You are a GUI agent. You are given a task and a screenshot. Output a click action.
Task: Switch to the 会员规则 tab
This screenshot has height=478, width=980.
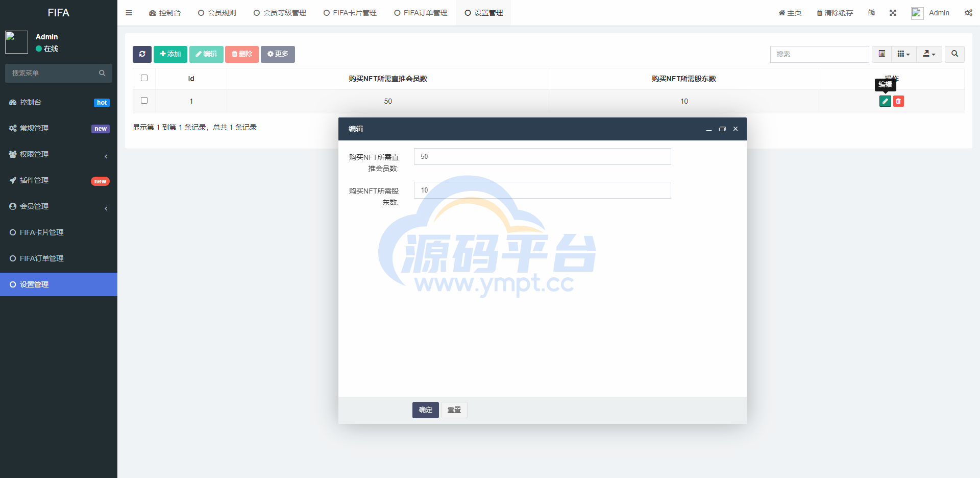(x=217, y=13)
